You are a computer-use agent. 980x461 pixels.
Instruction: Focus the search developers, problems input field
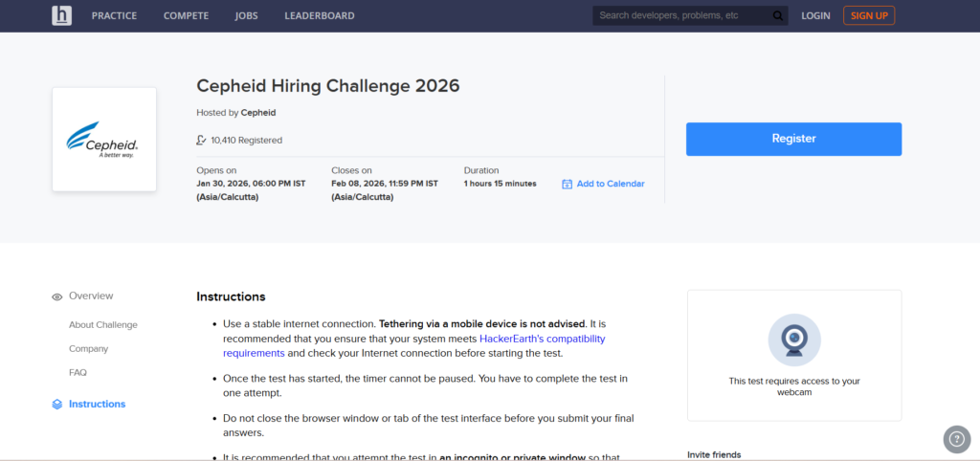[x=681, y=15]
